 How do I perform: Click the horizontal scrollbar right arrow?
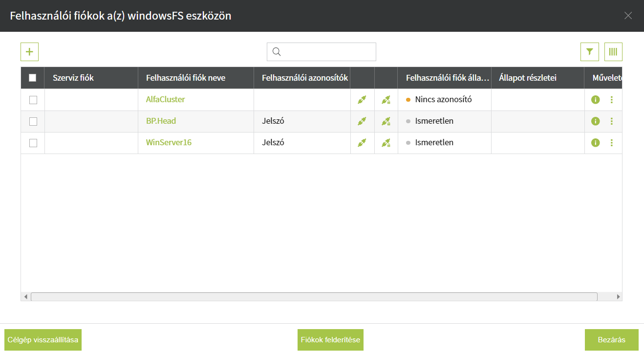tap(618, 297)
